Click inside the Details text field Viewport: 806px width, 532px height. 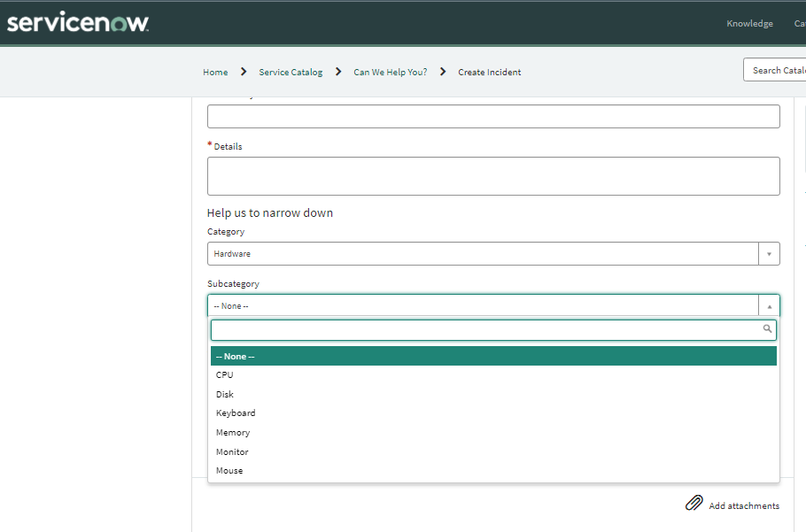pos(493,175)
